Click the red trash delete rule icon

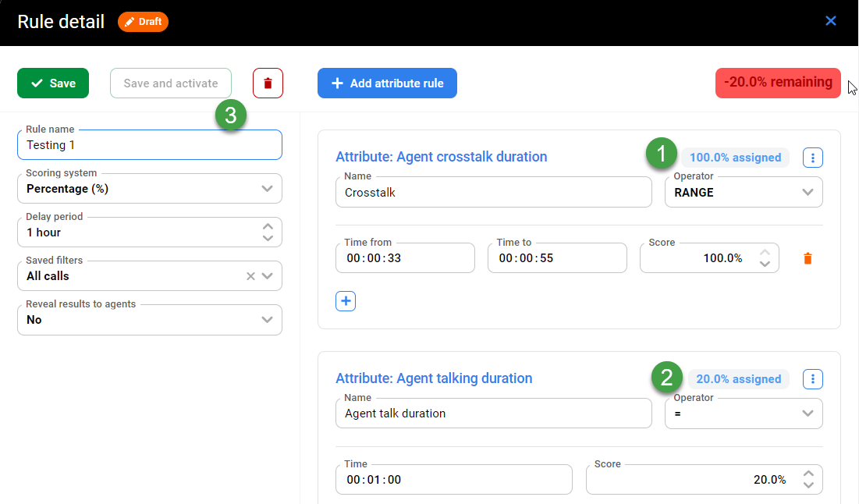coord(268,83)
